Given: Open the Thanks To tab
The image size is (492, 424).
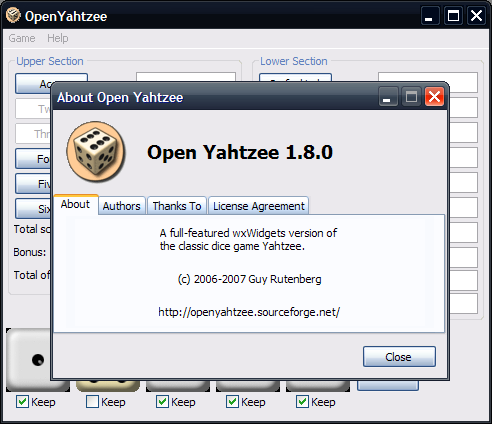Looking at the screenshot, I should point(177,206).
